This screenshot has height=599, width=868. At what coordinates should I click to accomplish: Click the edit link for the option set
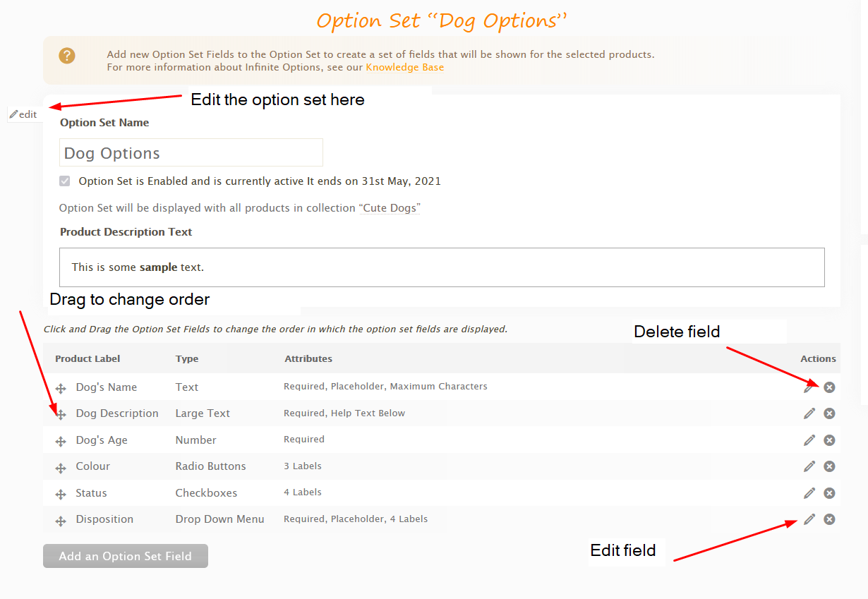point(23,114)
